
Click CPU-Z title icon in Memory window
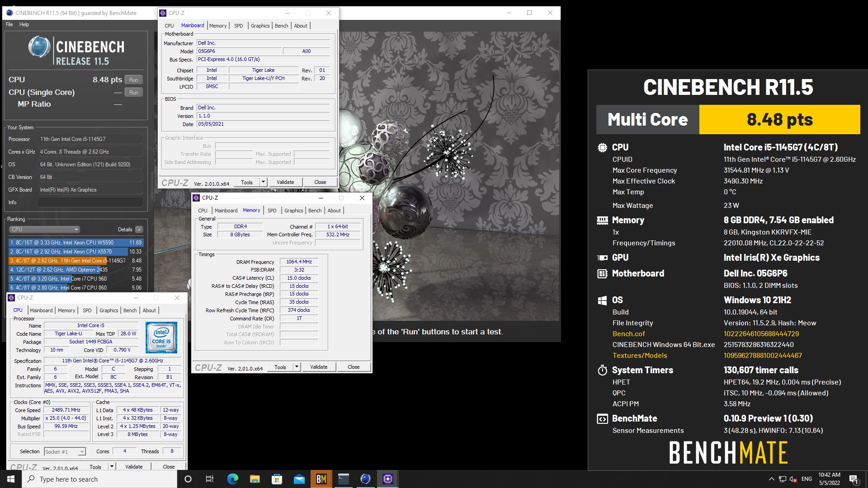(x=197, y=198)
